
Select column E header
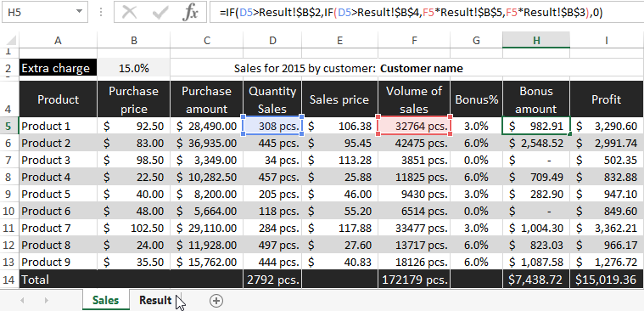click(x=339, y=40)
